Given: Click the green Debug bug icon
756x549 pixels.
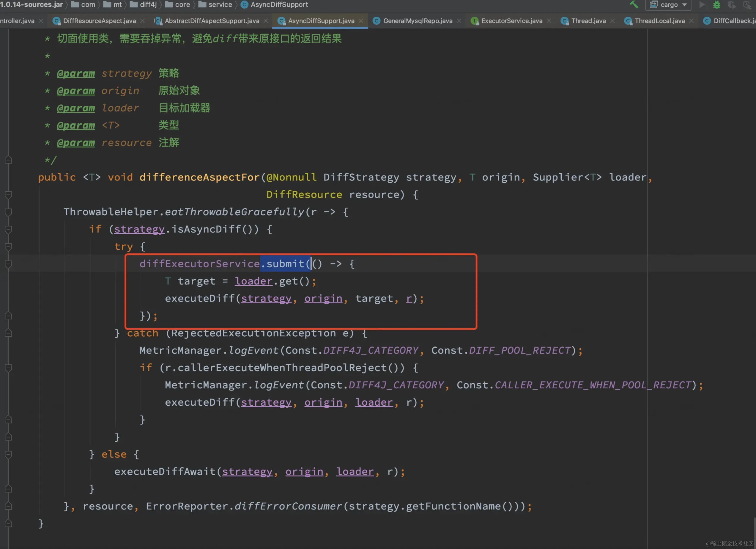Looking at the screenshot, I should coord(717,5).
